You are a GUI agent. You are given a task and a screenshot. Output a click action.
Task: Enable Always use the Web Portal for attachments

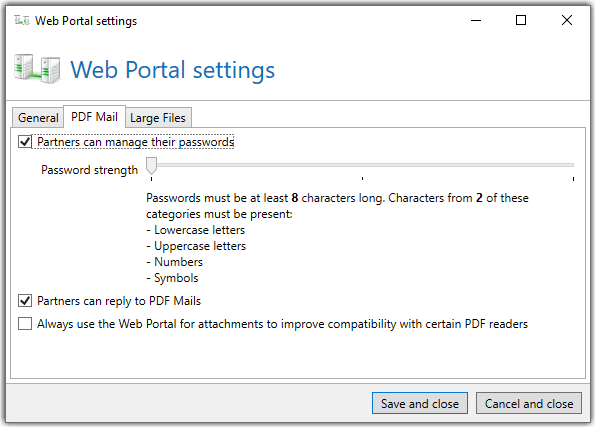point(25,324)
